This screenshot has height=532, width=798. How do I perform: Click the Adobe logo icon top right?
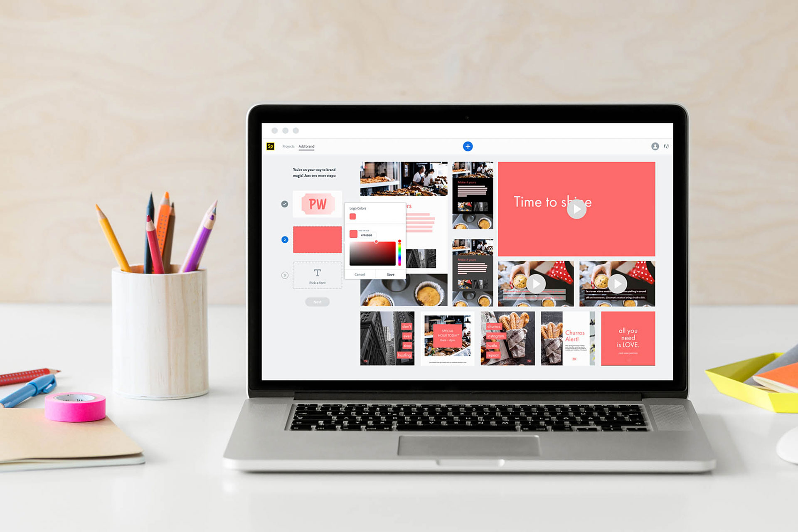665,147
